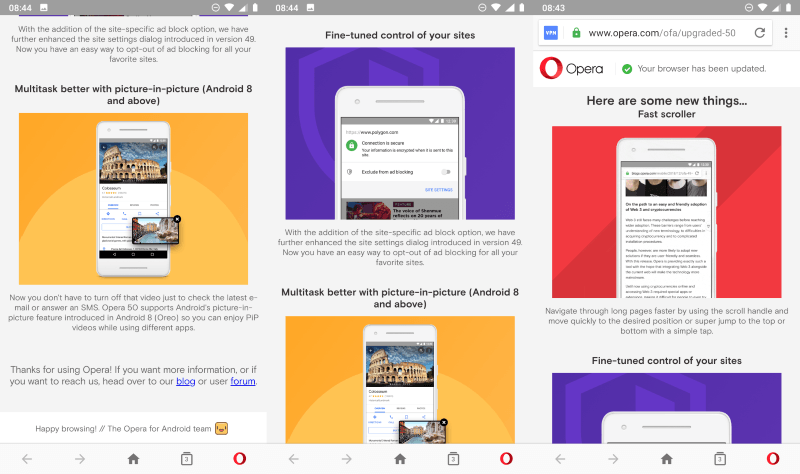Tap picture-in-picture illustration on middle phone

400,380
